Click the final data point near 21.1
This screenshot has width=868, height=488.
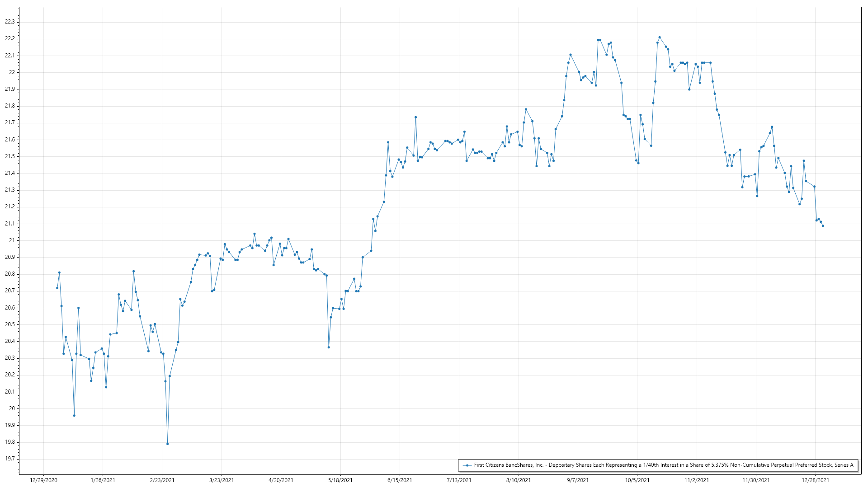[x=823, y=225]
